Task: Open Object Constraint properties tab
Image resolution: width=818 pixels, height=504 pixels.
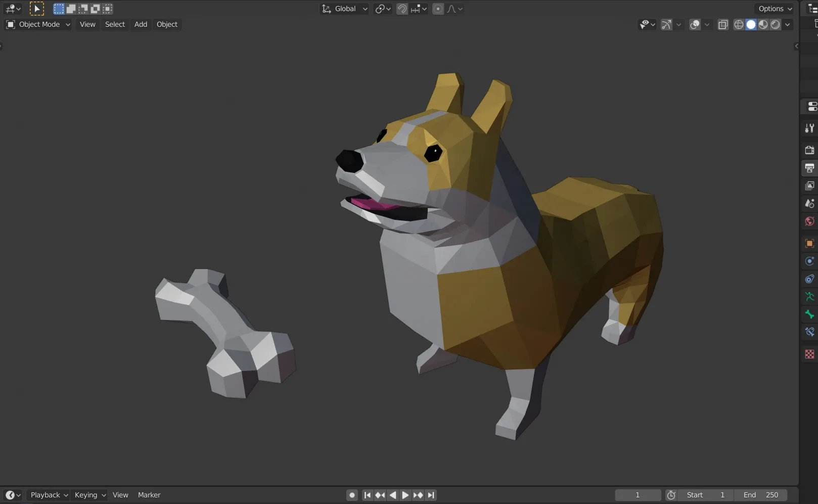Action: pos(809,279)
